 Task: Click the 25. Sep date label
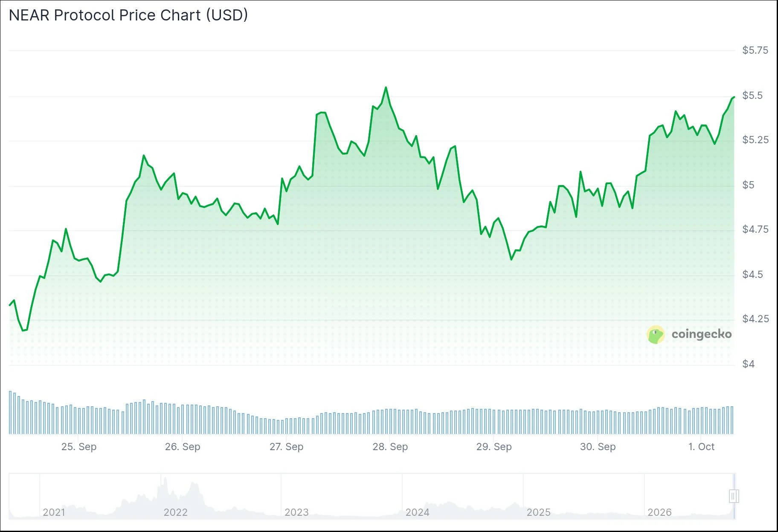point(79,447)
